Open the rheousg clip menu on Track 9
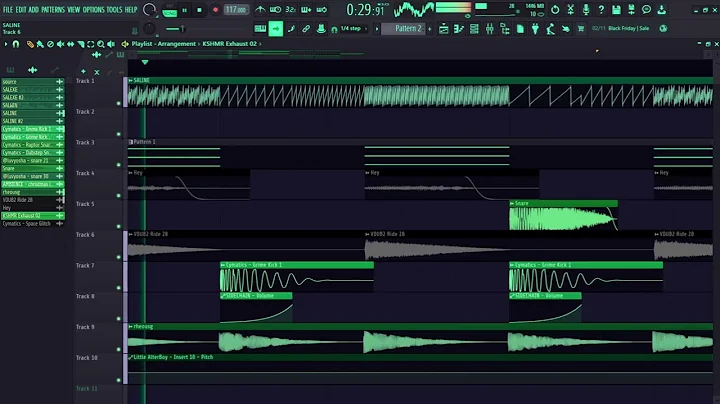The height and width of the screenshot is (404, 720). pos(131,326)
